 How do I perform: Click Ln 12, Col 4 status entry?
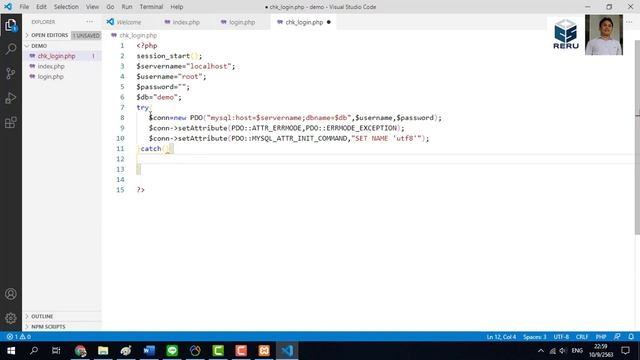(501, 337)
